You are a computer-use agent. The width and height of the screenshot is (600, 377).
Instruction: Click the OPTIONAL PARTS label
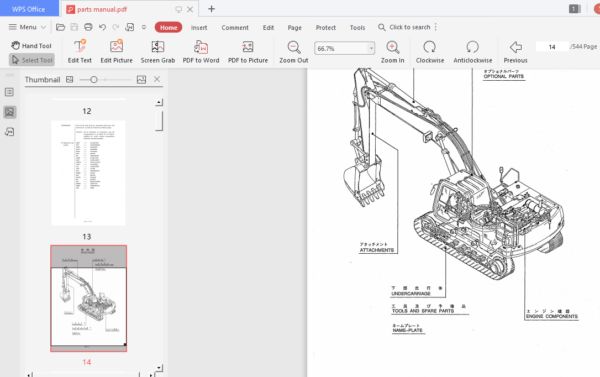503,76
